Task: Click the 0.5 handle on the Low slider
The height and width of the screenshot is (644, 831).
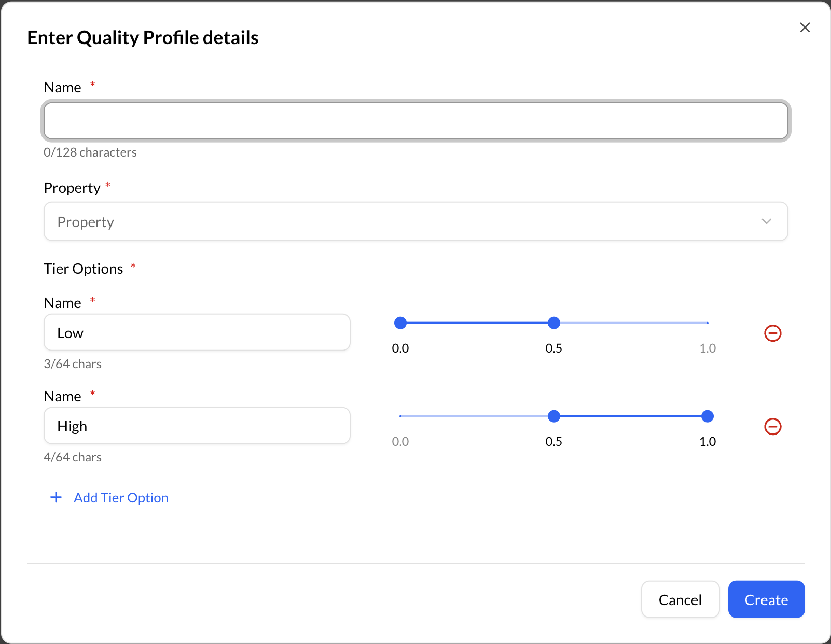Action: [x=553, y=323]
